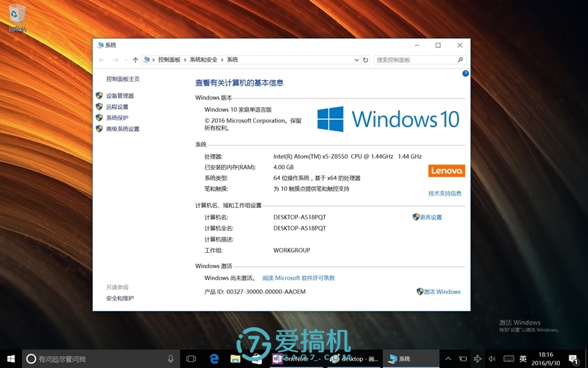588x368 pixels.
Task: Refresh the System control panel page
Action: pos(365,60)
